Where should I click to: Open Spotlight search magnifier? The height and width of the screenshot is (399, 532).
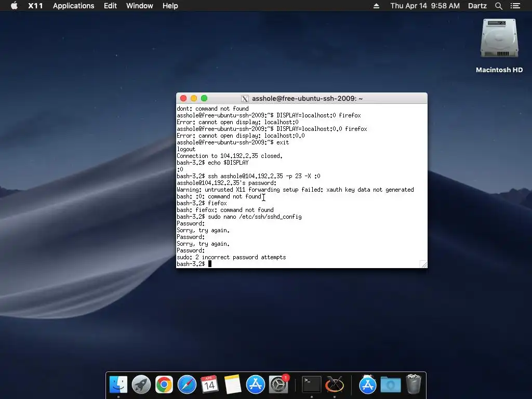pos(498,6)
